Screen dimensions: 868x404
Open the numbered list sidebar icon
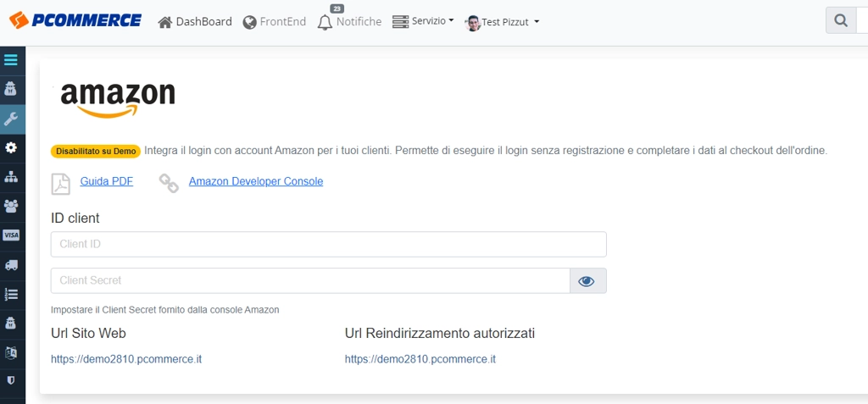(11, 294)
